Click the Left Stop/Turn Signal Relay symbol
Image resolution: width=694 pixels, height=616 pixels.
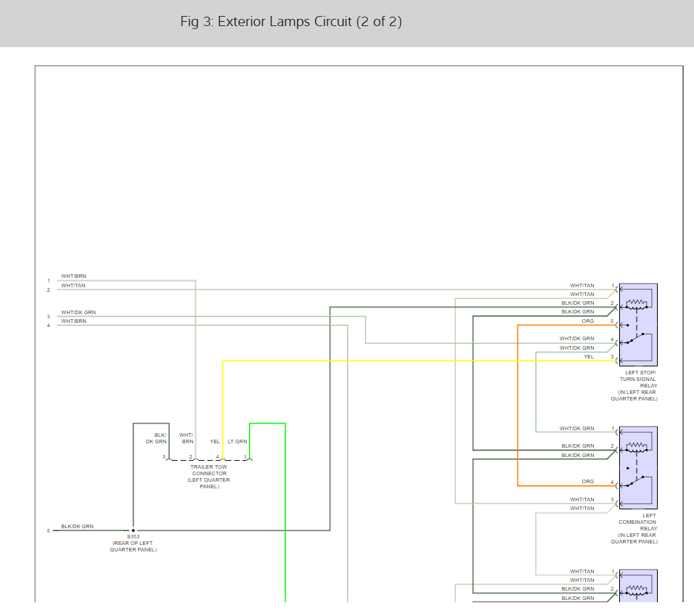pos(637,324)
